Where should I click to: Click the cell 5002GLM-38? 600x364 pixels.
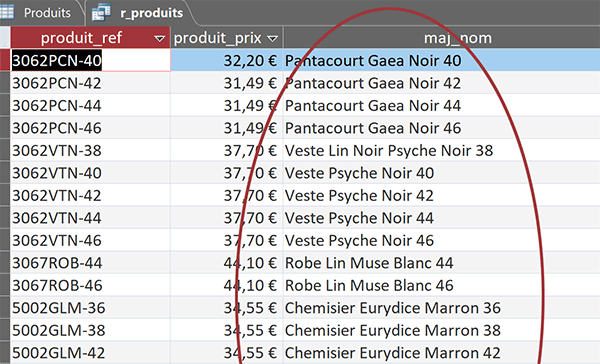click(x=90, y=330)
